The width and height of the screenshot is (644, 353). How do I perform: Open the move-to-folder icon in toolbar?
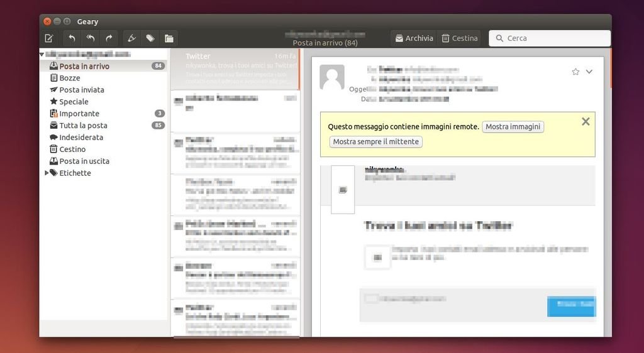tap(169, 38)
